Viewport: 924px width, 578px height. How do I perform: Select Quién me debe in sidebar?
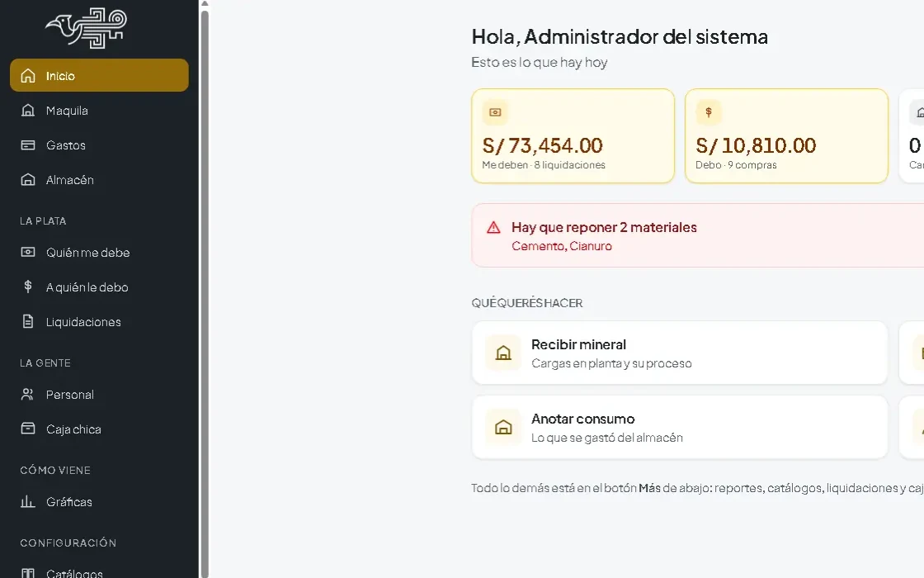coord(99,253)
